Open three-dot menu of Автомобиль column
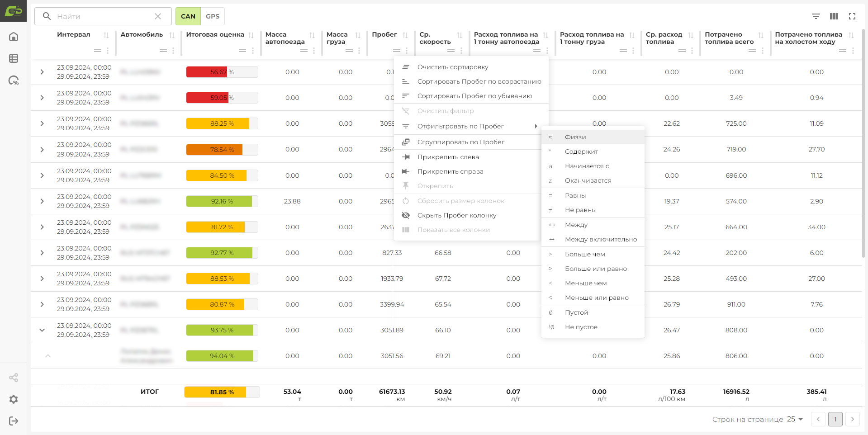 [x=173, y=51]
